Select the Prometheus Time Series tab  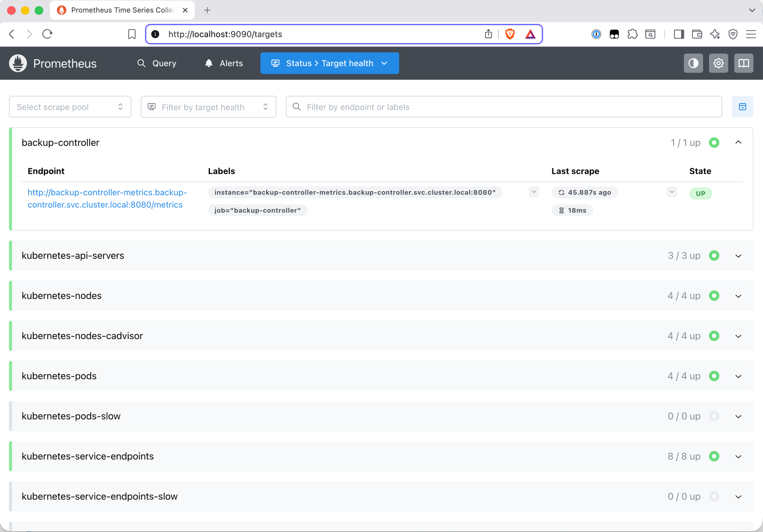(x=122, y=10)
